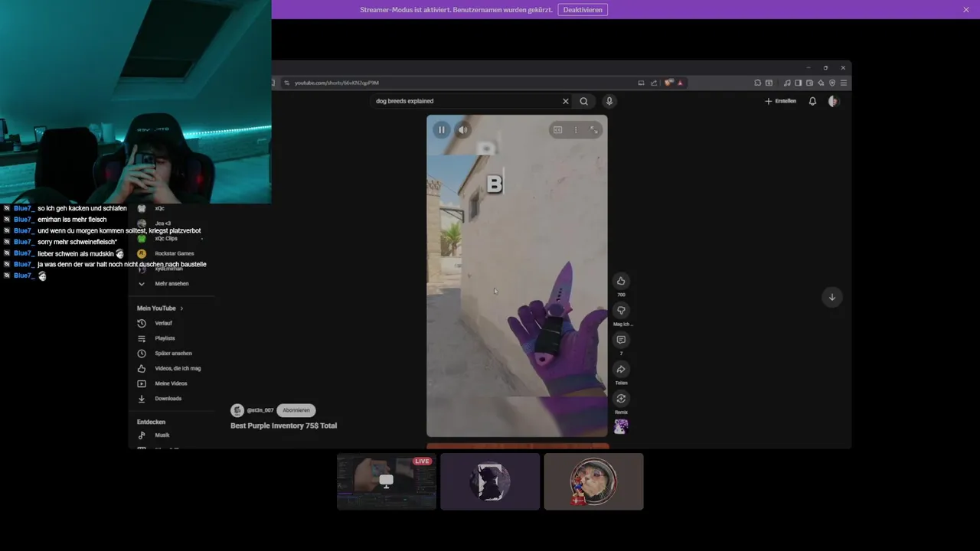
Task: Submit search with magnifier button
Action: click(584, 101)
